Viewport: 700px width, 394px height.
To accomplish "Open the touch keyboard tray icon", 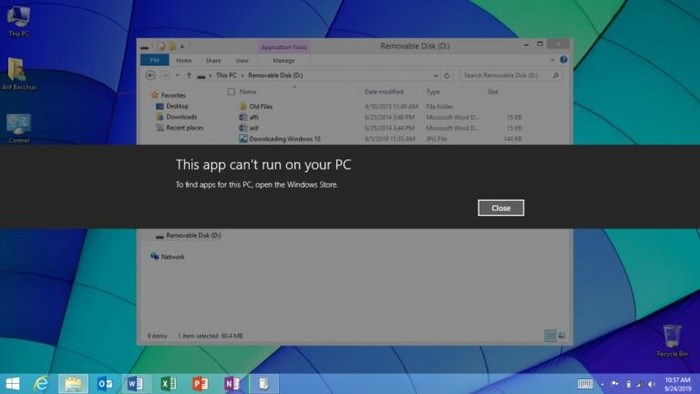I will point(585,384).
